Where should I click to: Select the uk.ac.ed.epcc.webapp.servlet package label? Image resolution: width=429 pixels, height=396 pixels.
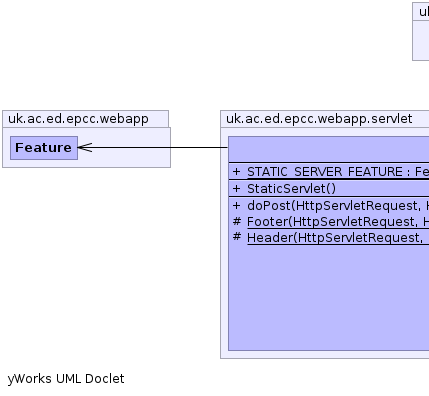click(319, 119)
